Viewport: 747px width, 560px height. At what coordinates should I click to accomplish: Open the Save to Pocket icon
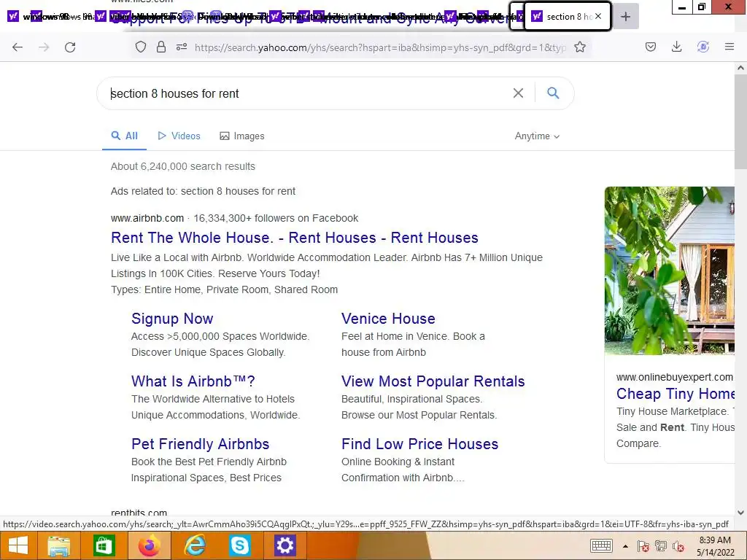651,47
